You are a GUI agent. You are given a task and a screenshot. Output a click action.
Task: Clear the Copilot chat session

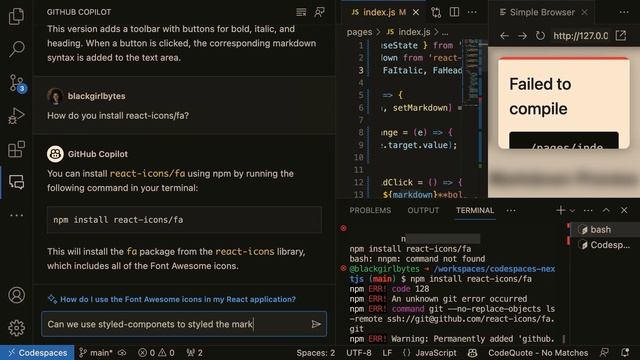point(301,12)
